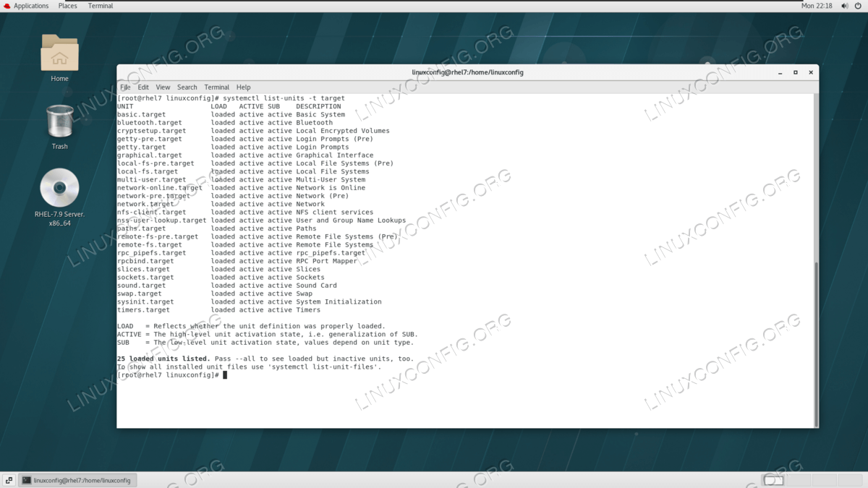
Task: Click the 'DESCRIPTION' column header
Action: coord(318,106)
